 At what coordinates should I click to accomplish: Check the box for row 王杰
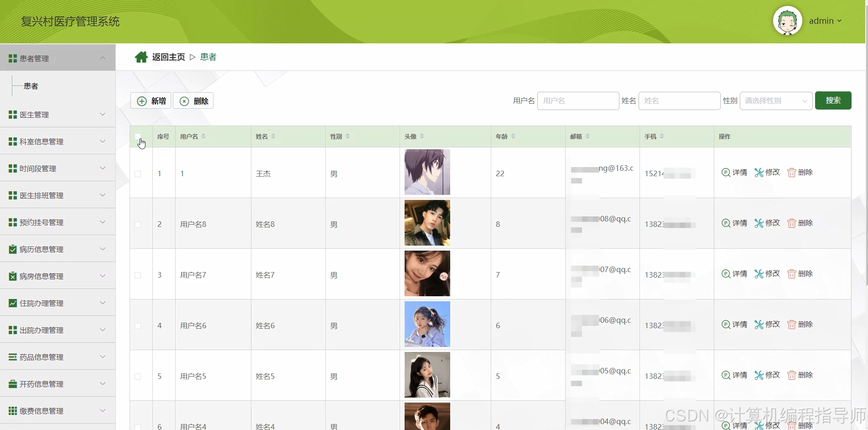click(x=138, y=174)
